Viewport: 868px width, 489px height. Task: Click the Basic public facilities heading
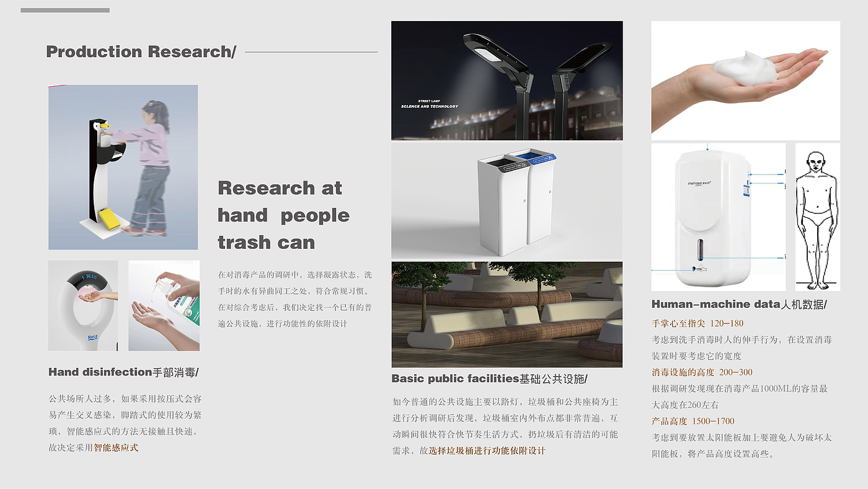[x=489, y=379]
